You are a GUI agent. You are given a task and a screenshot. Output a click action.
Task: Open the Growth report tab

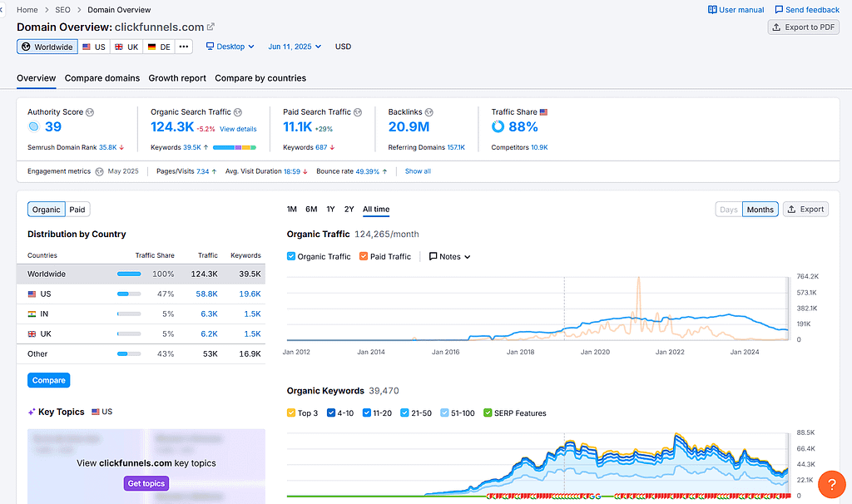coord(177,78)
